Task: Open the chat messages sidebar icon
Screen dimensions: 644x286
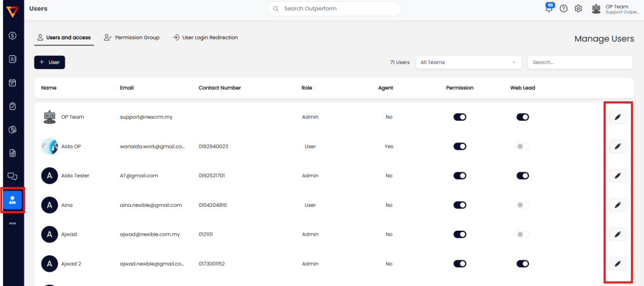Action: 12,176
